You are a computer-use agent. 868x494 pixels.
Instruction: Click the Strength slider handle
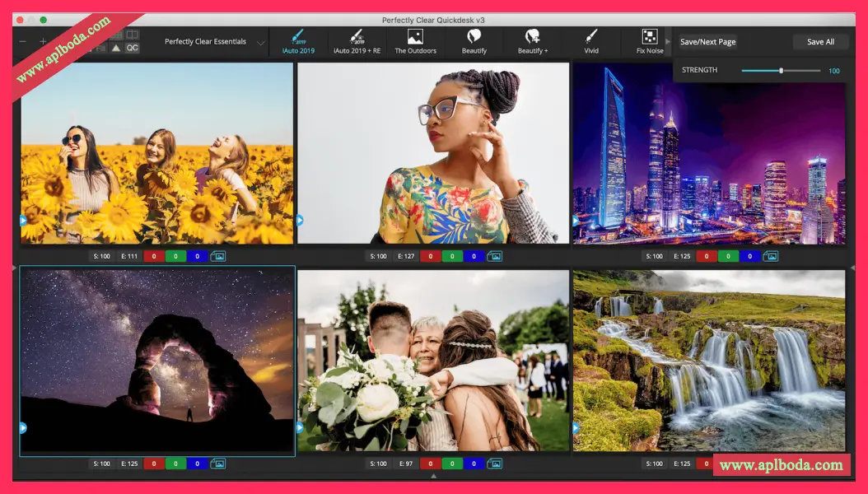(x=781, y=71)
